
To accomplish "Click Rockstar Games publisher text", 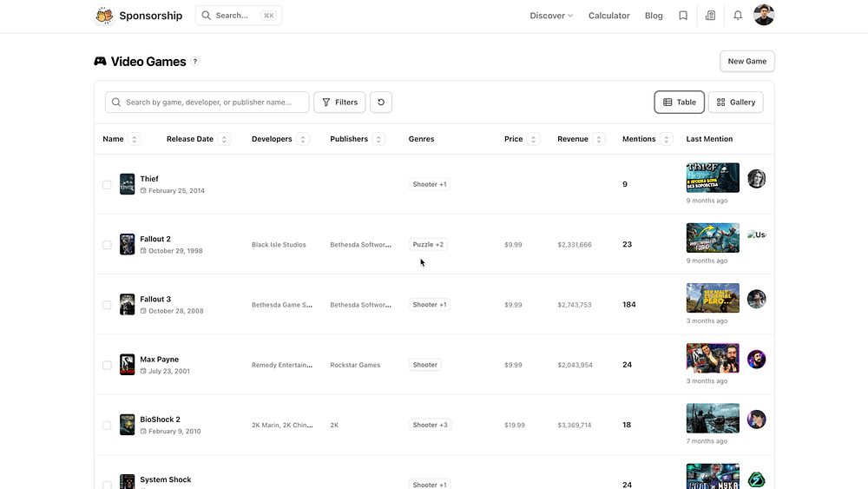I will pyautogui.click(x=355, y=365).
